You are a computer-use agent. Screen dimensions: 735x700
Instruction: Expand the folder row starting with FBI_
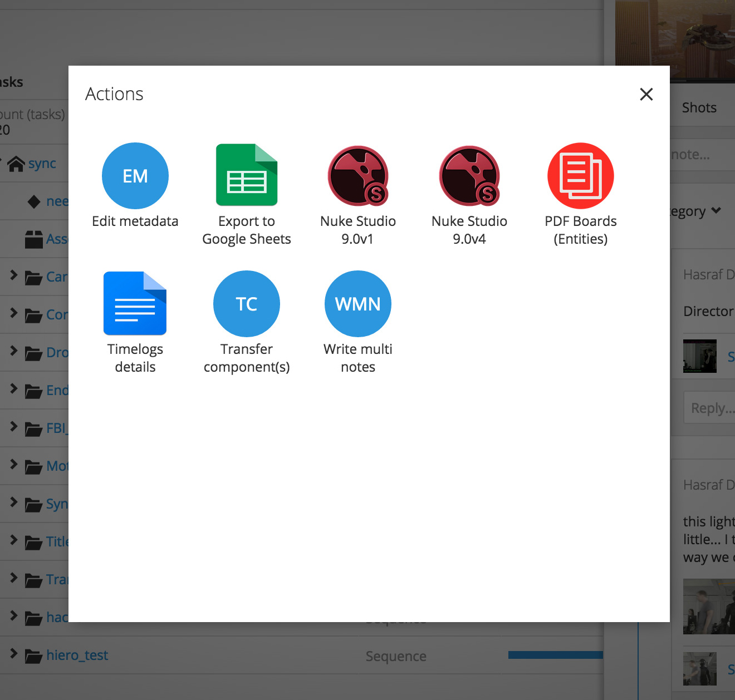tap(14, 427)
